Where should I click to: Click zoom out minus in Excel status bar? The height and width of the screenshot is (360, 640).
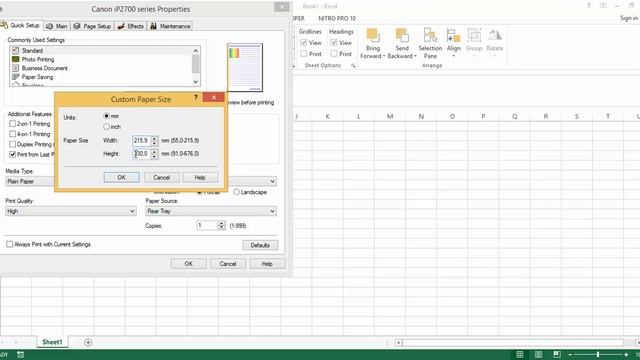click(x=570, y=355)
